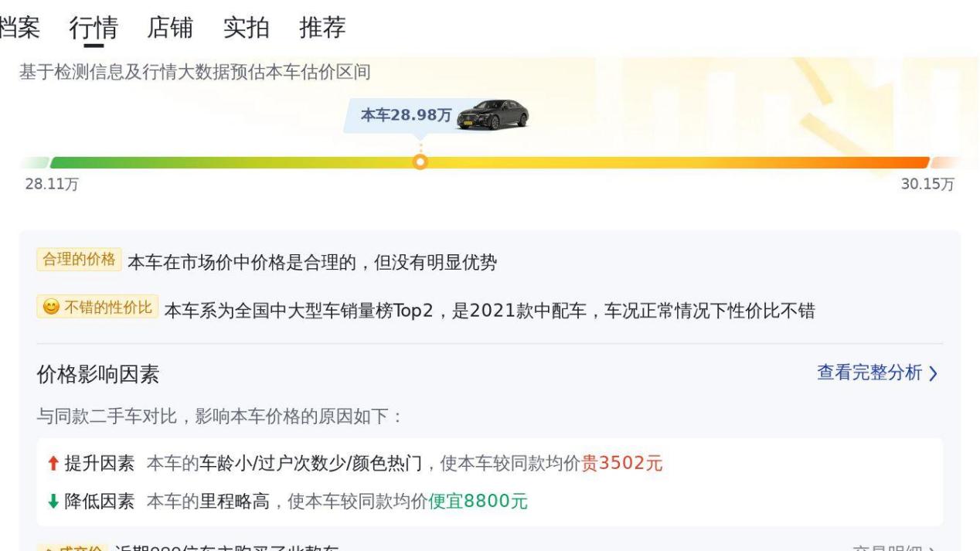The image size is (980, 551).
Task: Click the 本车28.98万 price label
Action: (x=406, y=115)
